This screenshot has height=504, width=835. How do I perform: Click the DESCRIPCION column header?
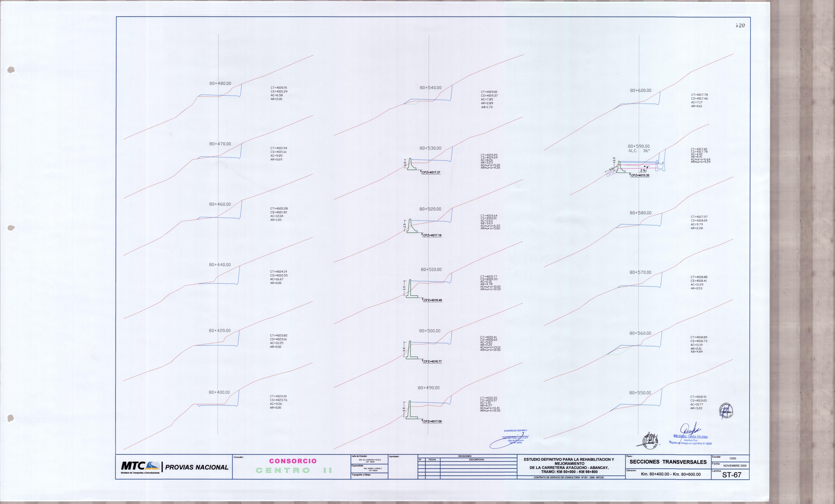click(476, 460)
